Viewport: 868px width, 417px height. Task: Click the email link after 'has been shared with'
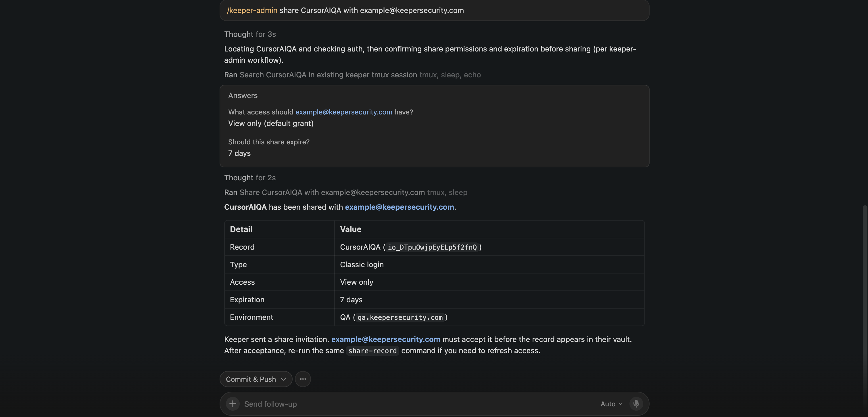click(x=399, y=207)
